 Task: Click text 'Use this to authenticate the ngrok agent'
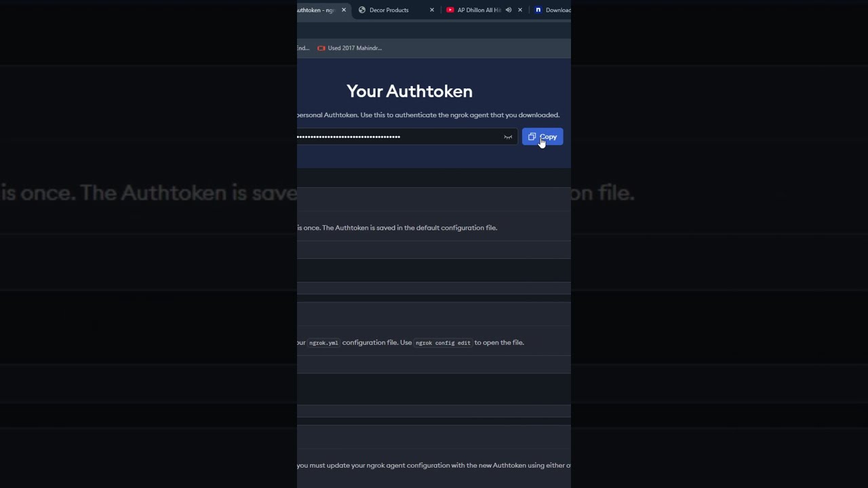422,115
